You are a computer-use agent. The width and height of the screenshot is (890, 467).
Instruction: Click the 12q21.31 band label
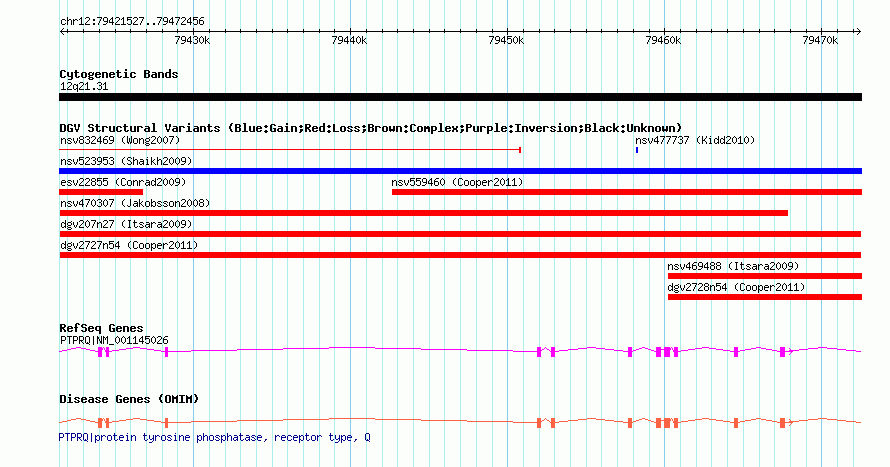[84, 86]
